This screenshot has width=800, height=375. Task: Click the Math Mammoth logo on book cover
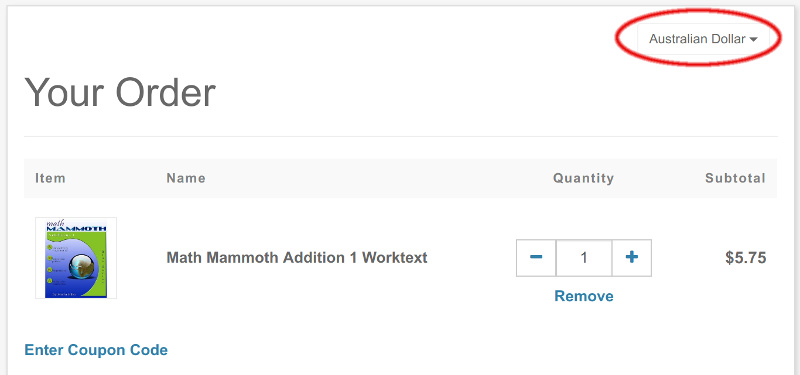pos(76,226)
